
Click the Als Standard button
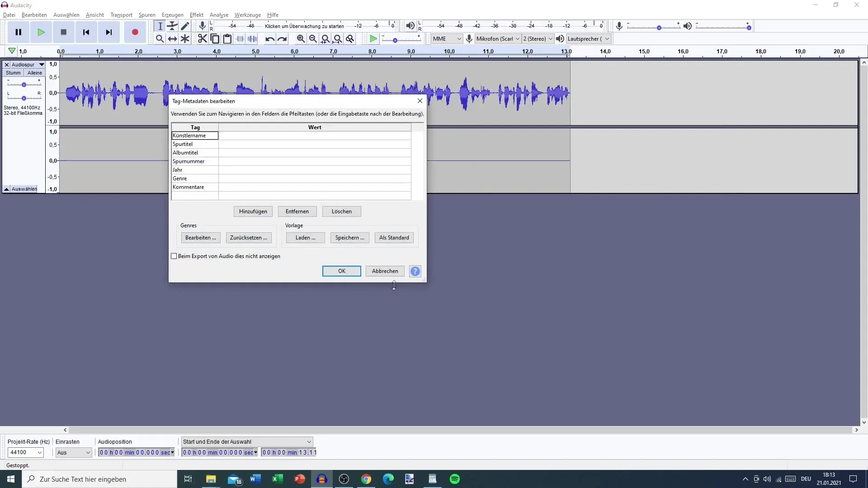click(x=394, y=238)
